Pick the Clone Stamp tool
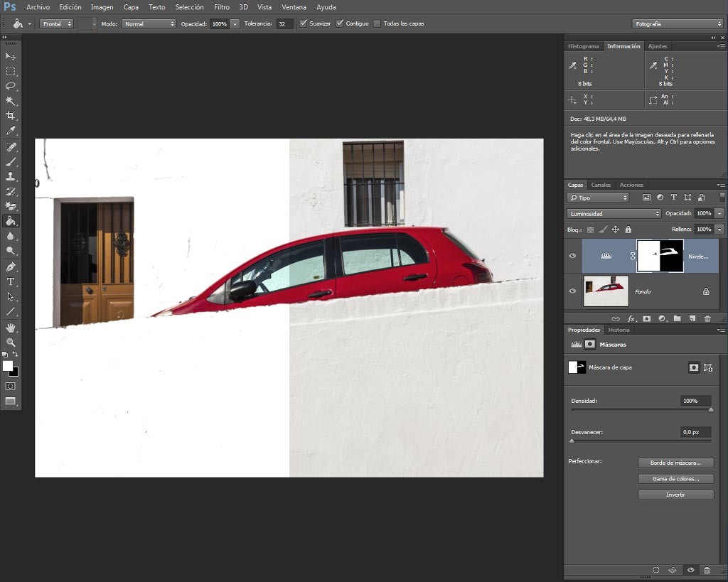The width and height of the screenshot is (728, 582). point(10,177)
